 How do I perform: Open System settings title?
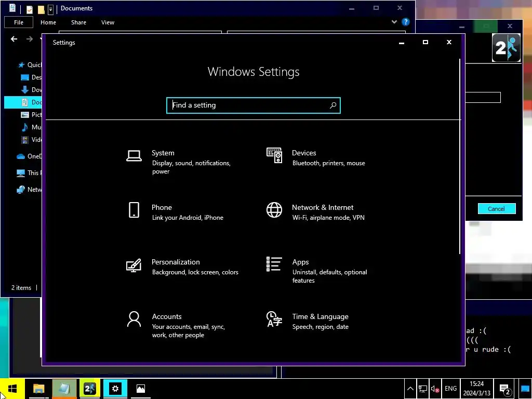point(163,153)
